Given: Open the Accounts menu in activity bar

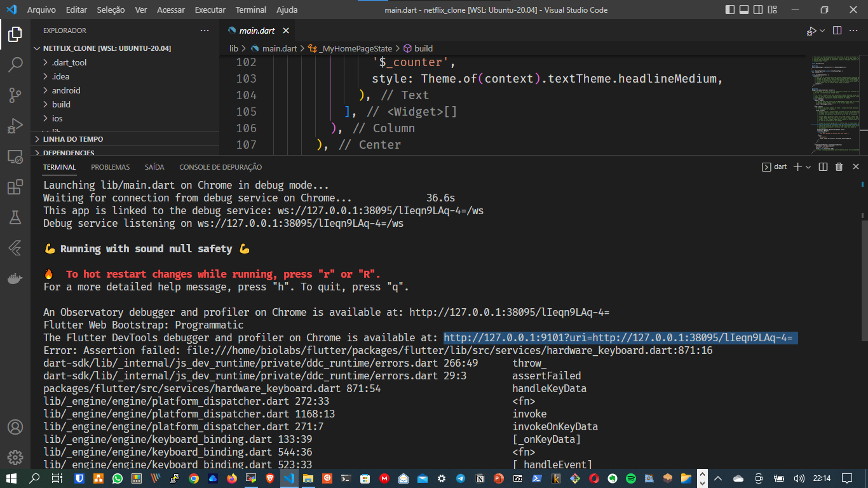Looking at the screenshot, I should pyautogui.click(x=15, y=427).
